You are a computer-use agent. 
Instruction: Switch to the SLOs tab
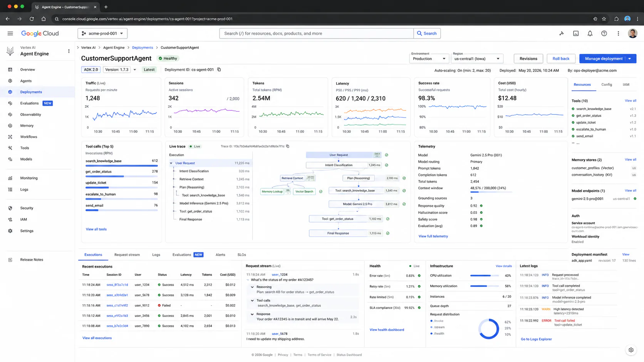tap(241, 255)
